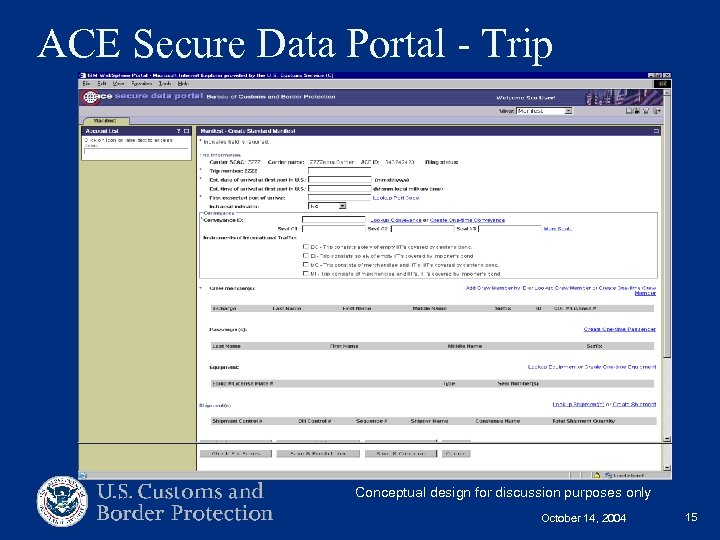720x540 pixels.
Task: Click the page icon at the status bar's start
Action: coord(83,475)
